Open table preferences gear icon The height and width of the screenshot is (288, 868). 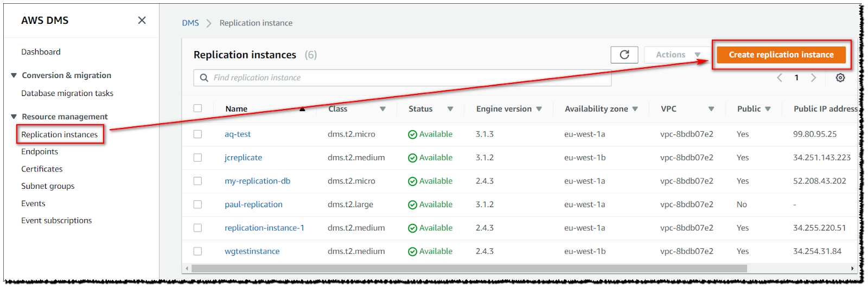(x=840, y=78)
